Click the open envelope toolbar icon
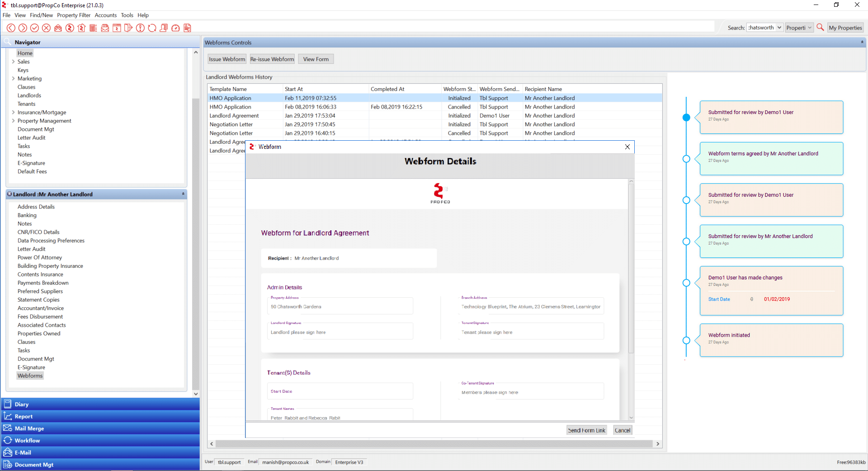Image resolution: width=868 pixels, height=471 pixels. tap(58, 28)
